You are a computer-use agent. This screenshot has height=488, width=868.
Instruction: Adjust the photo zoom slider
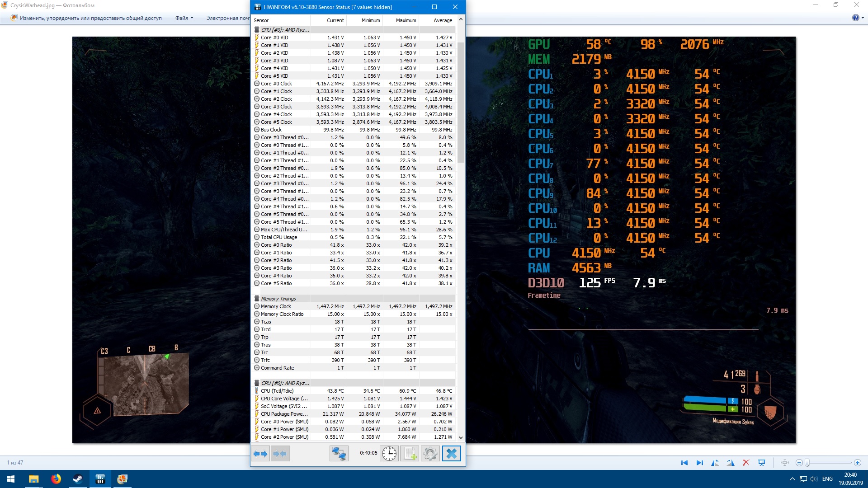[x=807, y=463]
